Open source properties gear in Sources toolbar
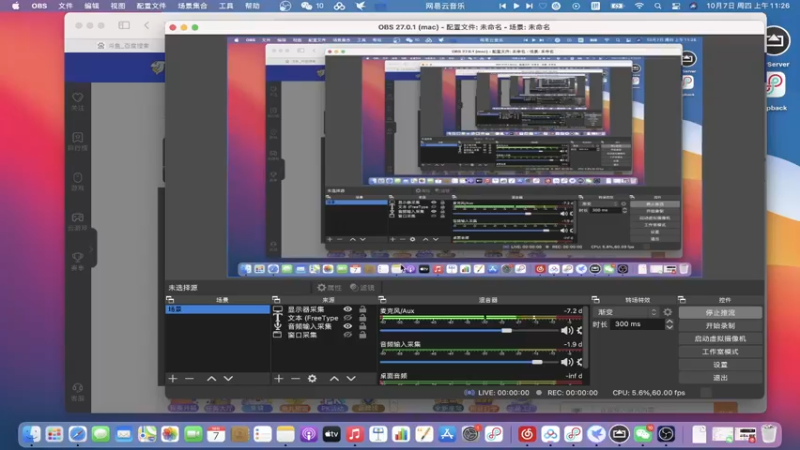Screen dimensions: 800x450 coord(312,379)
